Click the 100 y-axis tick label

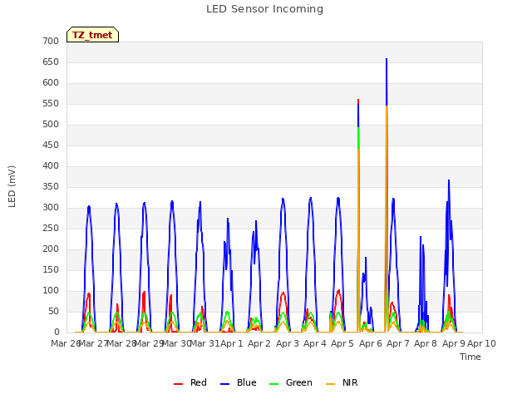pyautogui.click(x=51, y=290)
